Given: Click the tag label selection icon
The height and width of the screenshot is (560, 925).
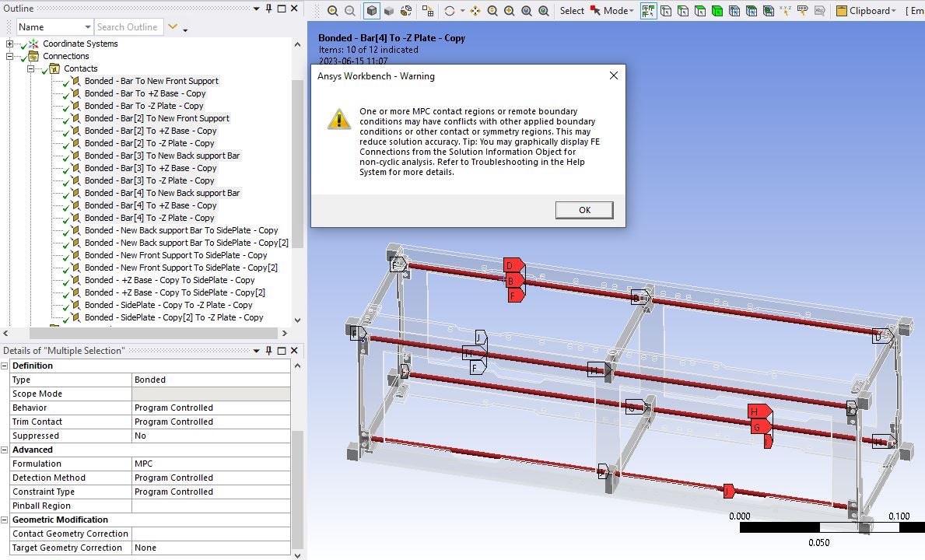Looking at the screenshot, I should [803, 11].
